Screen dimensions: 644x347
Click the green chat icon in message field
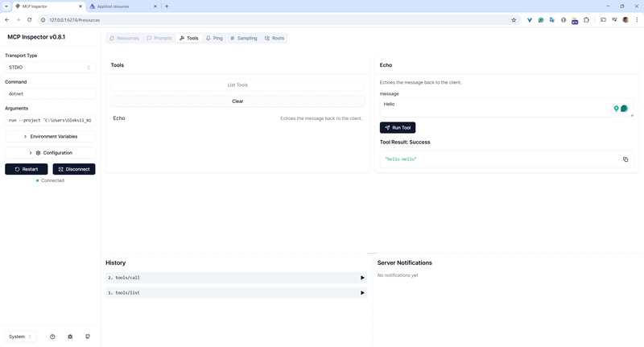coord(625,109)
